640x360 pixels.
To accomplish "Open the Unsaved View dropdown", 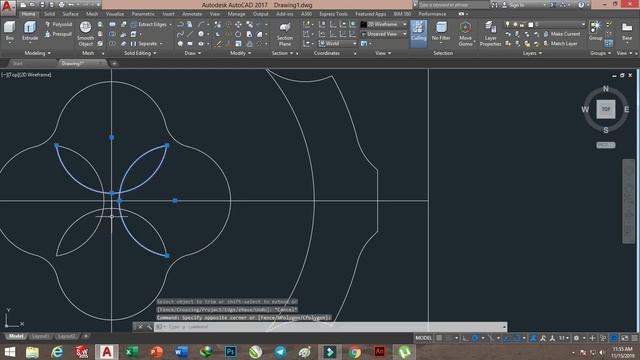I will [384, 34].
